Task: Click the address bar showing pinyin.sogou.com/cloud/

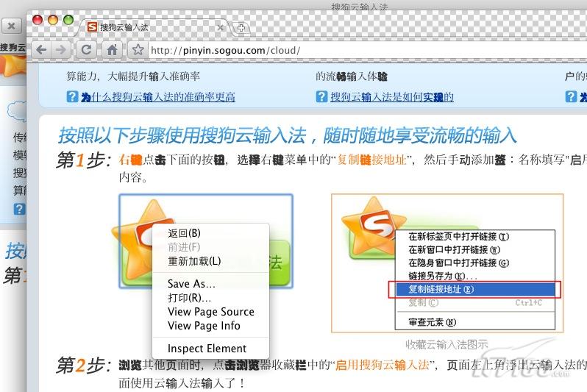Action: (367, 50)
